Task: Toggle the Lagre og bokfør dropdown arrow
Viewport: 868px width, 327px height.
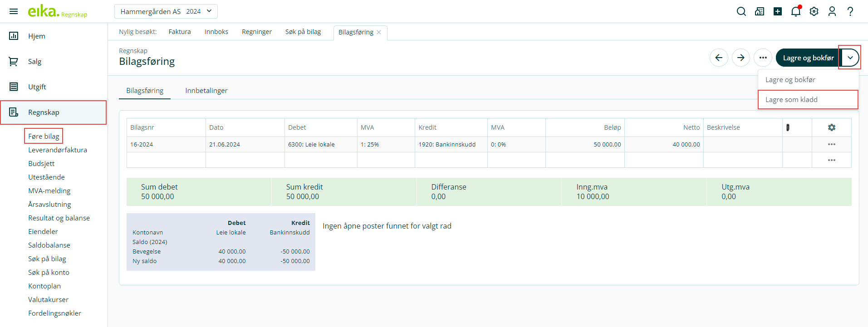Action: pyautogui.click(x=850, y=58)
